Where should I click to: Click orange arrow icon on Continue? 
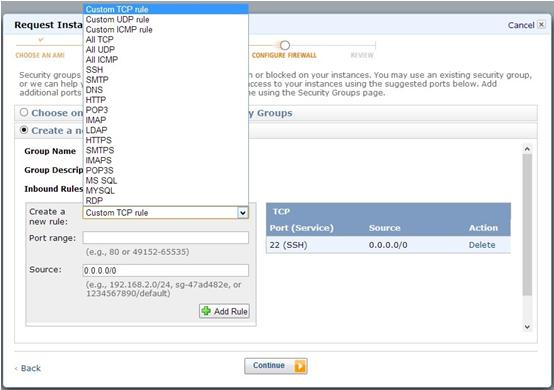tap(300, 366)
